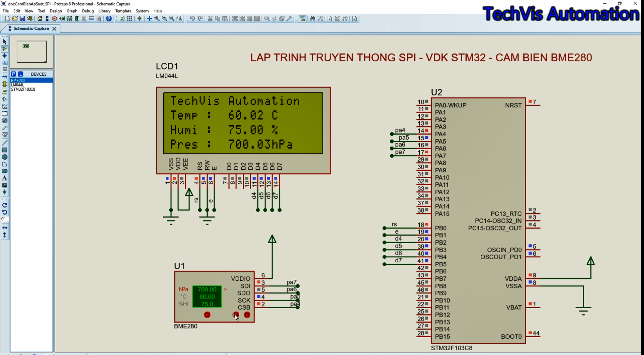Image resolution: width=644 pixels, height=355 pixels.
Task: Close the Schematic Capture tab
Action: (54, 29)
